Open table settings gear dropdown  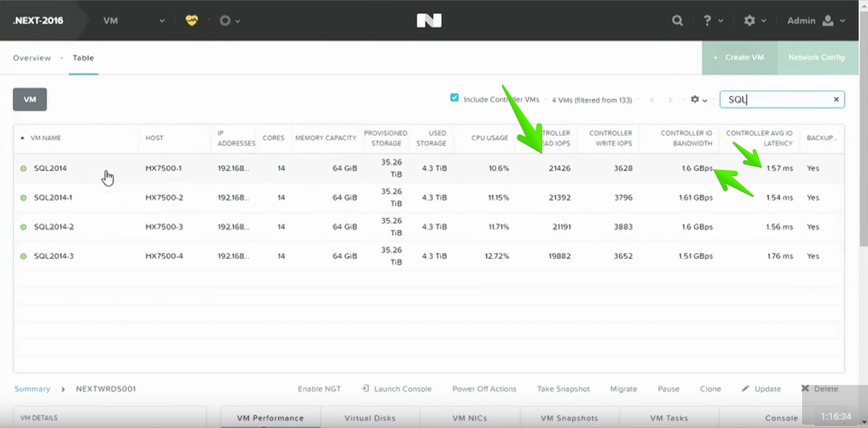[699, 100]
